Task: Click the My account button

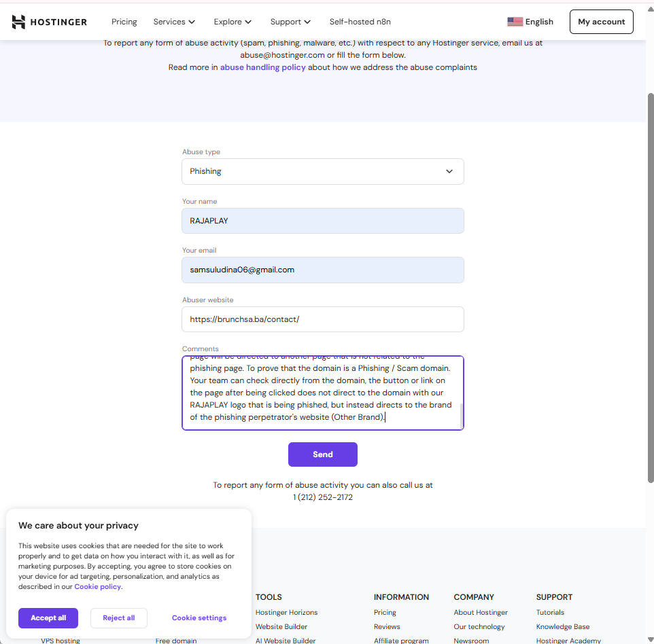Action: [x=601, y=22]
